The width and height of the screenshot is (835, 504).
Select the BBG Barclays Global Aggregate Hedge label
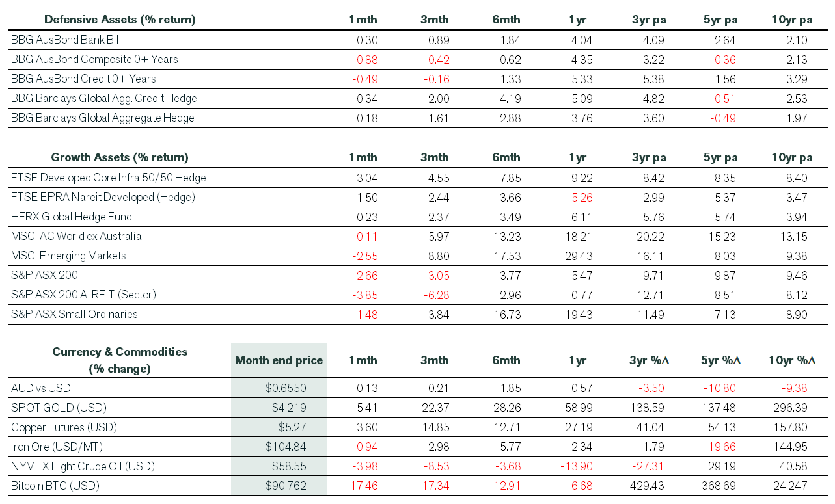[x=103, y=118]
